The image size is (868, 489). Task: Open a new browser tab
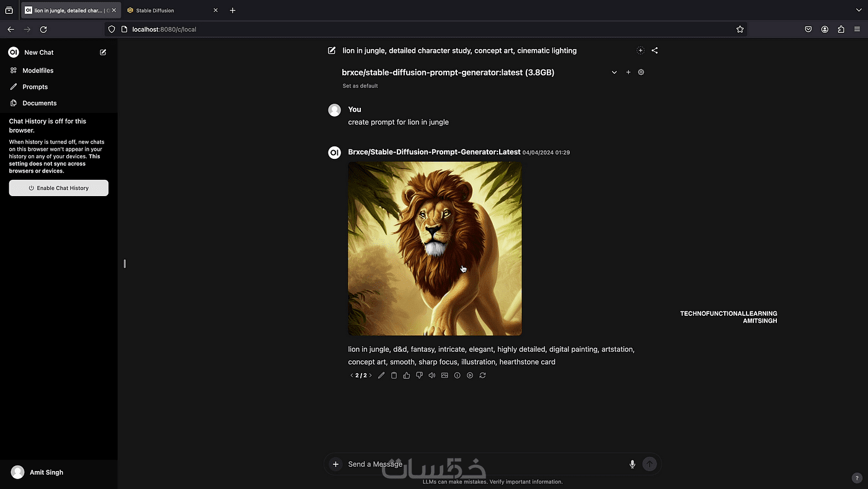pos(232,11)
